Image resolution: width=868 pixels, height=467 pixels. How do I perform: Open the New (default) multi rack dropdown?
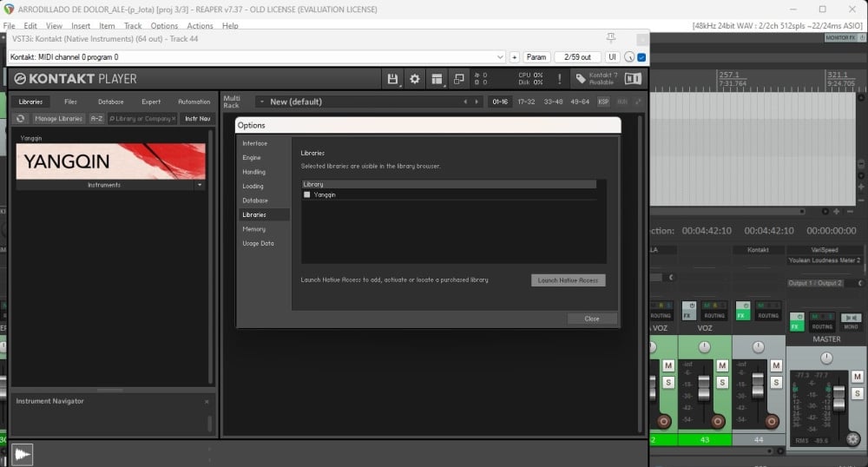click(262, 102)
